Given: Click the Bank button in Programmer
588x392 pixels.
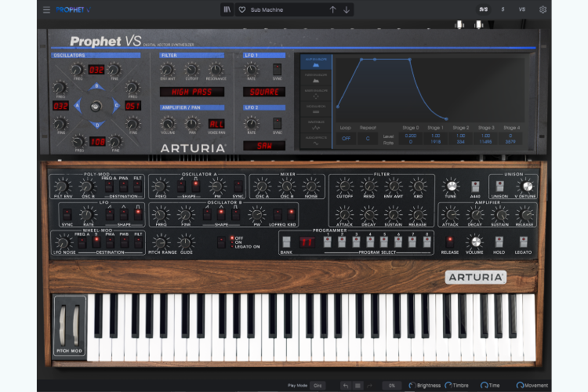Looking at the screenshot, I should point(286,242).
